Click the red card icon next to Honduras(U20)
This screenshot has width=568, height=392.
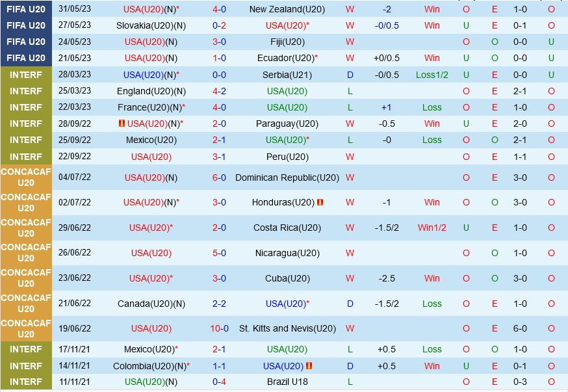click(320, 202)
